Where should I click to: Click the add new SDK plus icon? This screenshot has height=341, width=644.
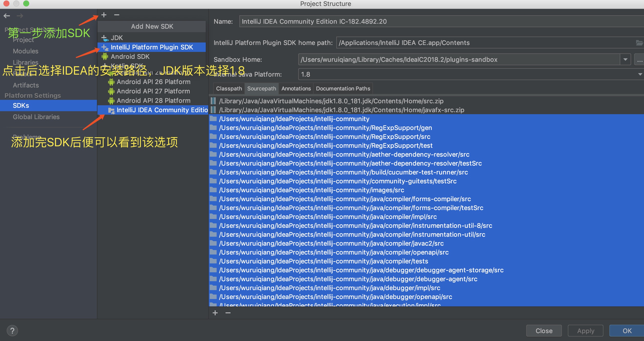(x=104, y=15)
